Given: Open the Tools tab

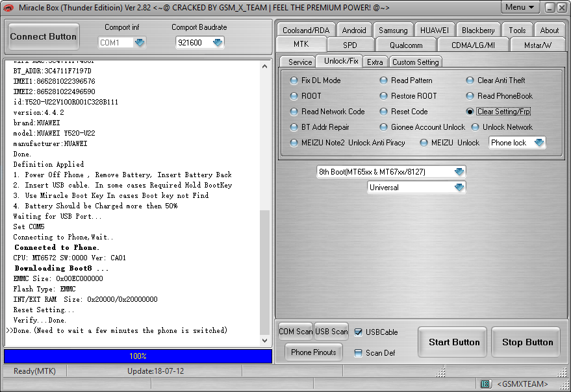Looking at the screenshot, I should (x=517, y=31).
